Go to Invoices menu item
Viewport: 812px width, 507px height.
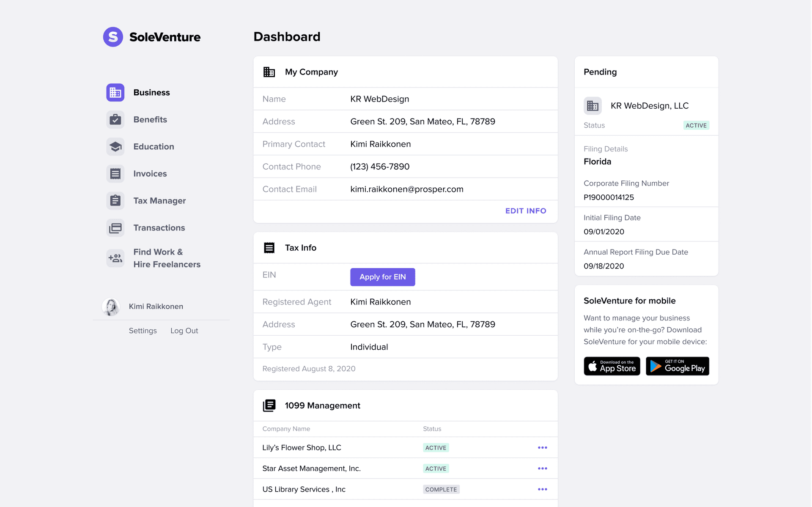pyautogui.click(x=150, y=174)
